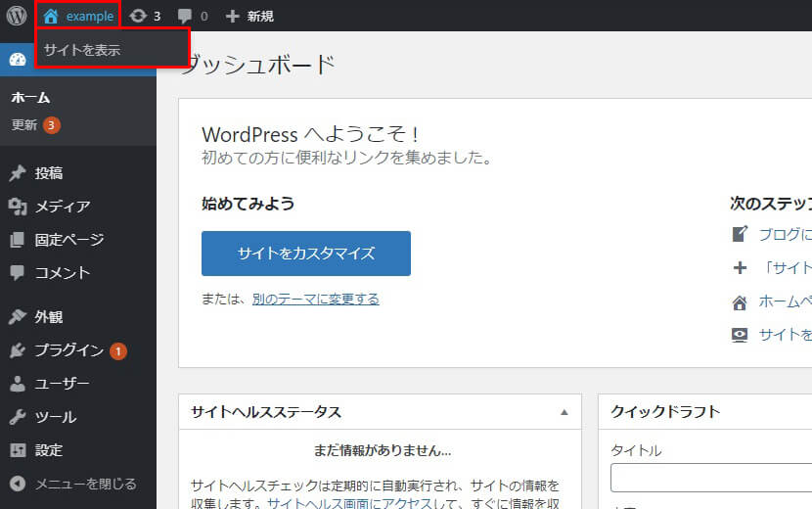Open comments bubble in admin bar
This screenshot has width=812, height=509.
pyautogui.click(x=184, y=16)
